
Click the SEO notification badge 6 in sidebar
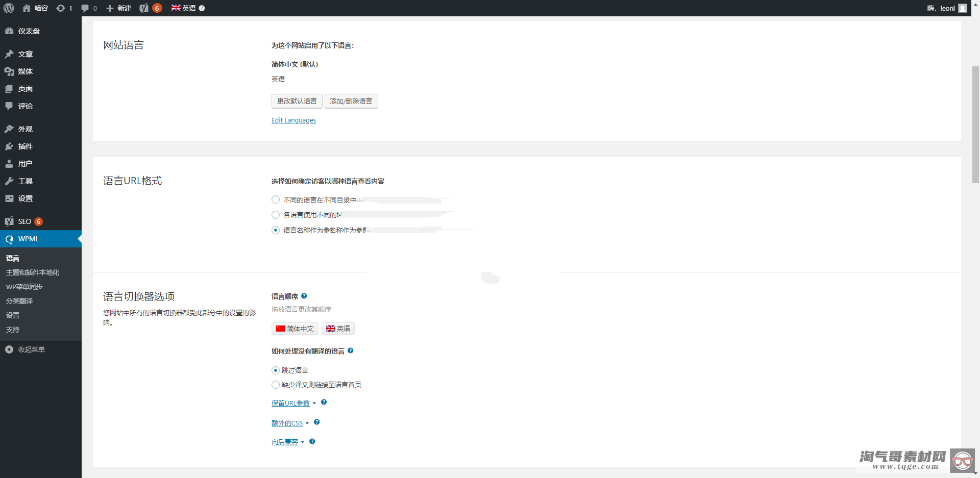[x=38, y=221]
